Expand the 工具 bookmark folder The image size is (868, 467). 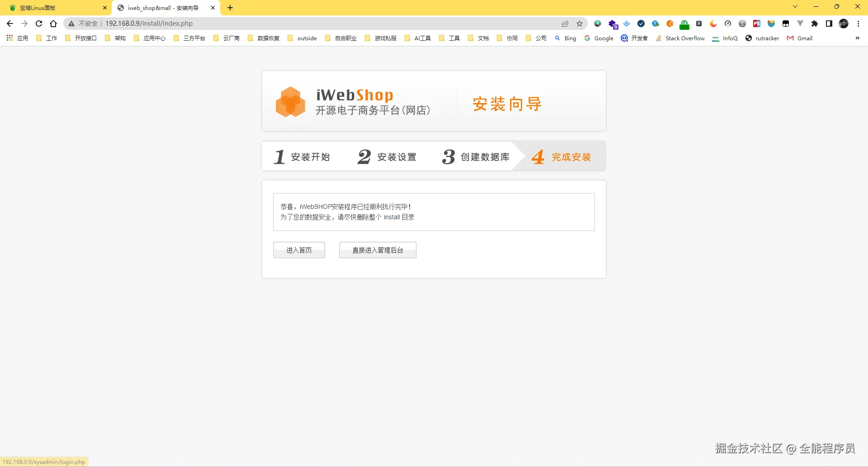(449, 38)
